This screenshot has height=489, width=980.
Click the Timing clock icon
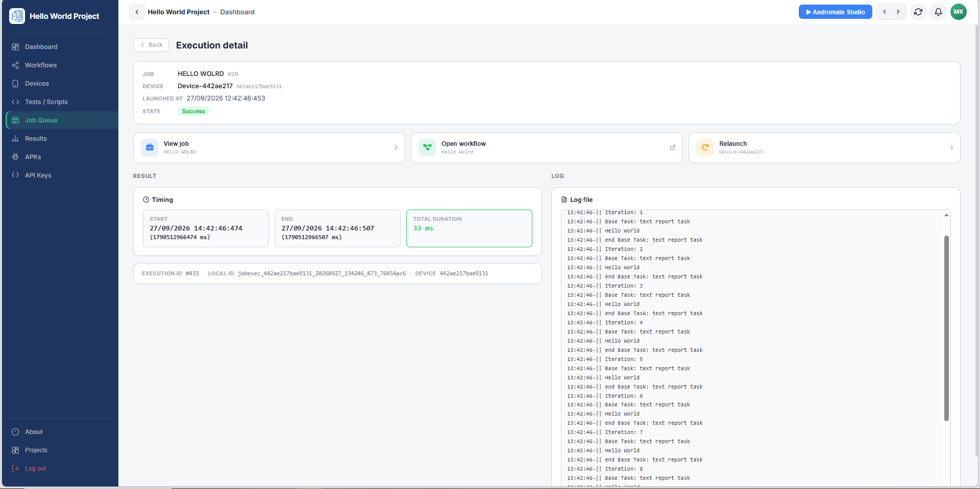click(146, 200)
